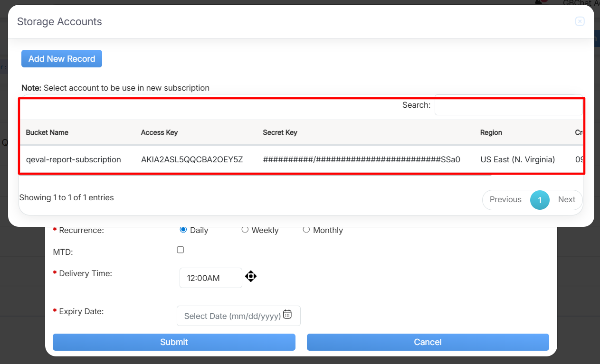600x364 pixels.
Task: Select Weekly recurrence option
Action: coord(245,230)
